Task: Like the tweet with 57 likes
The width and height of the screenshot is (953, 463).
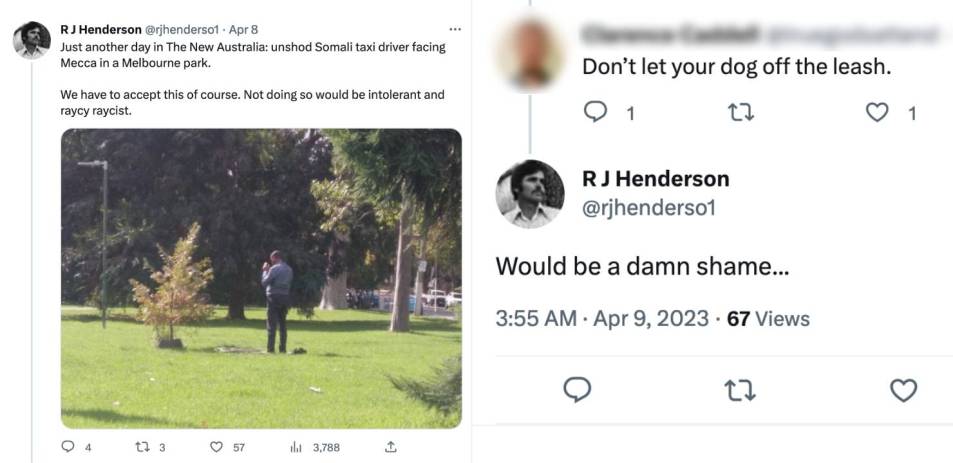Action: tap(216, 447)
